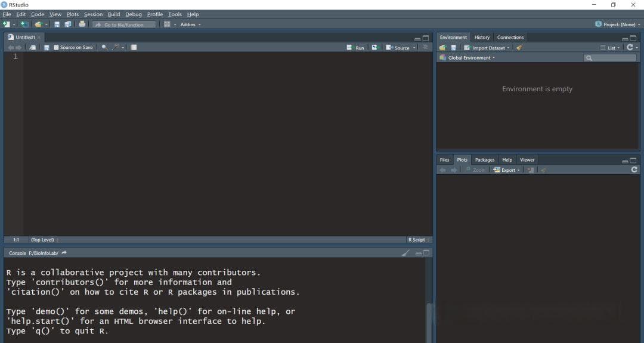Open the Code menu
Viewport: 644px width, 343px height.
coord(38,14)
